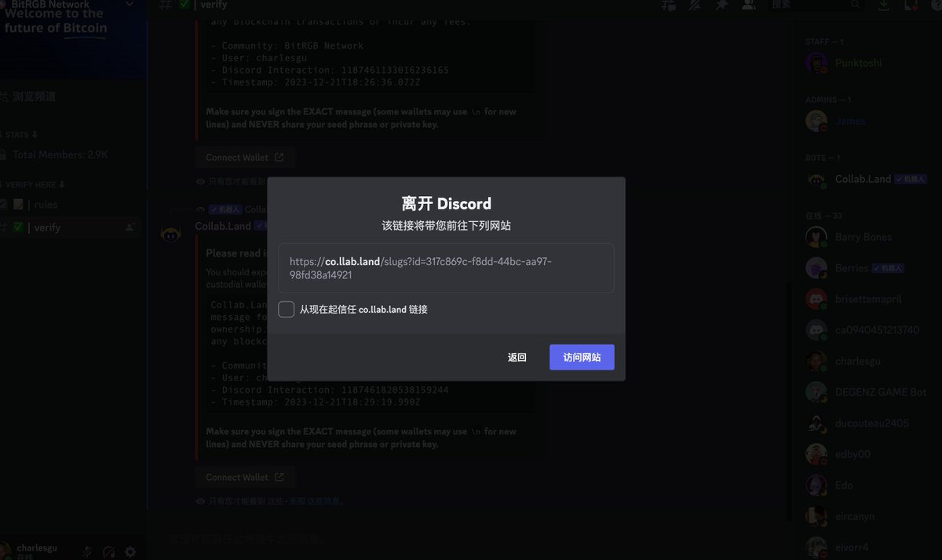Click charlesgu's avatar in member list

click(816, 361)
